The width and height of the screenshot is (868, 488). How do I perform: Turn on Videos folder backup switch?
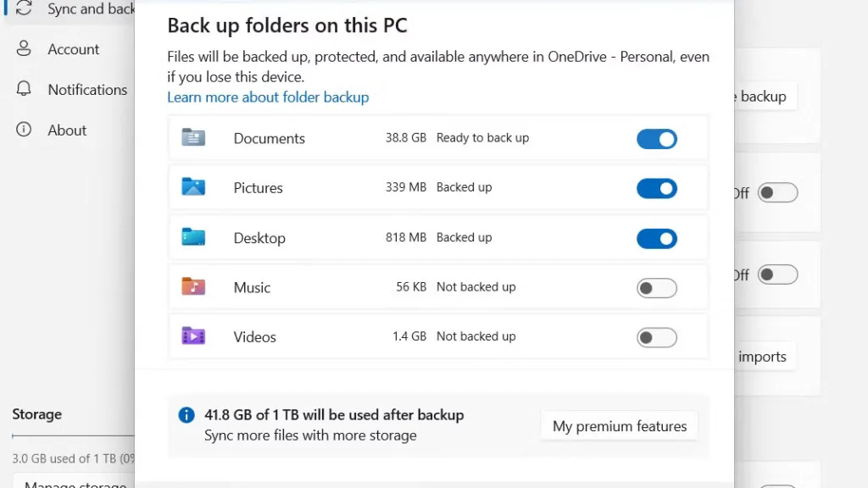(657, 337)
